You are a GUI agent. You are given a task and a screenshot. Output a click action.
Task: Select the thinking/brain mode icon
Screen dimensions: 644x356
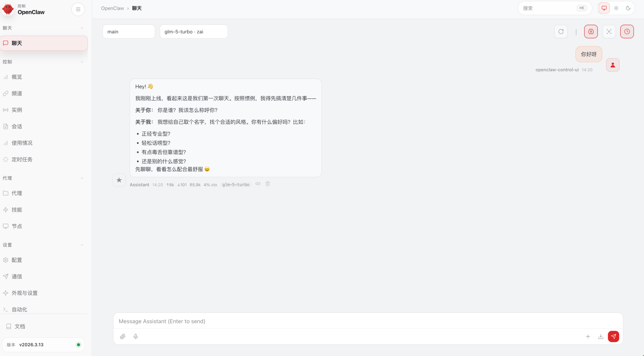(591, 31)
